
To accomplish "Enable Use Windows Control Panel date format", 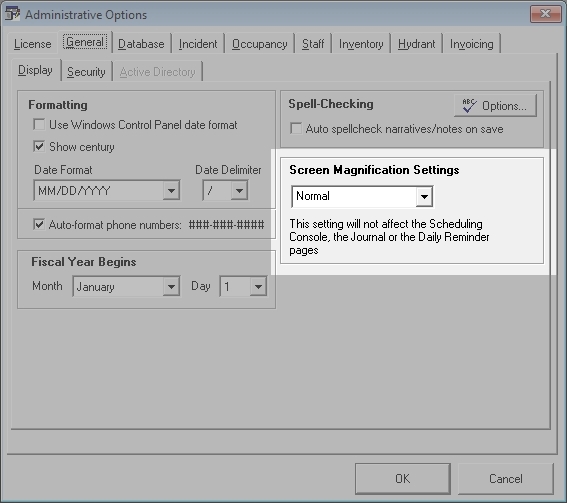I will pos(39,124).
